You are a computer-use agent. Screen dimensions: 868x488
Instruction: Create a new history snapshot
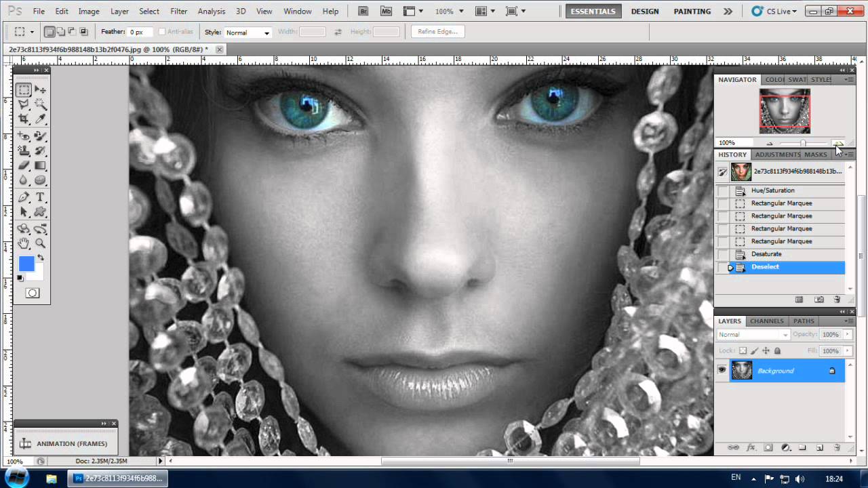819,300
